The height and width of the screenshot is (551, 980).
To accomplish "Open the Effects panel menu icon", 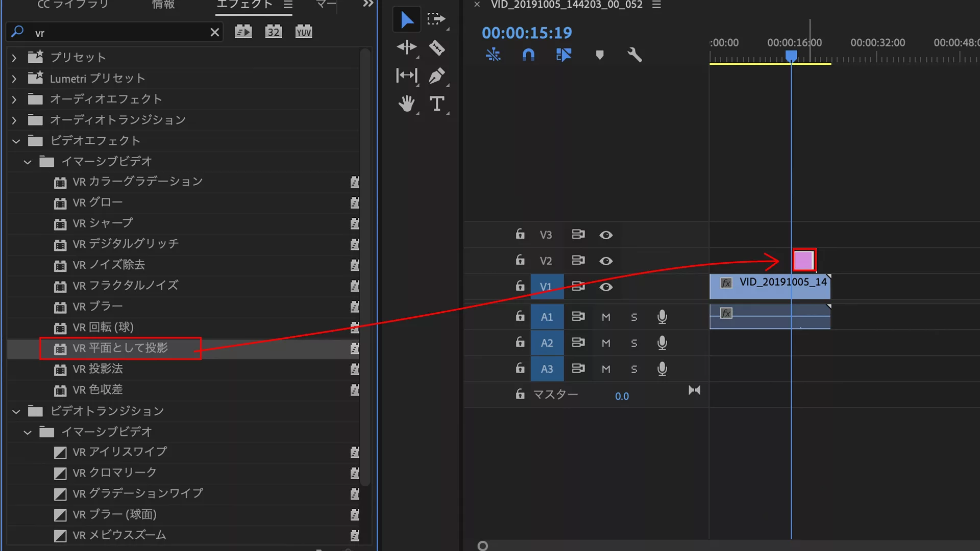I will (288, 5).
